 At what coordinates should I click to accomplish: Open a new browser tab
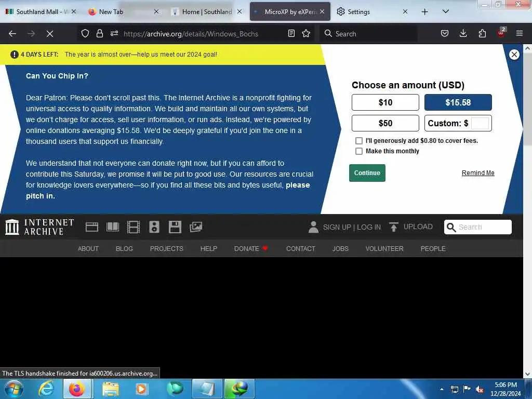[424, 12]
